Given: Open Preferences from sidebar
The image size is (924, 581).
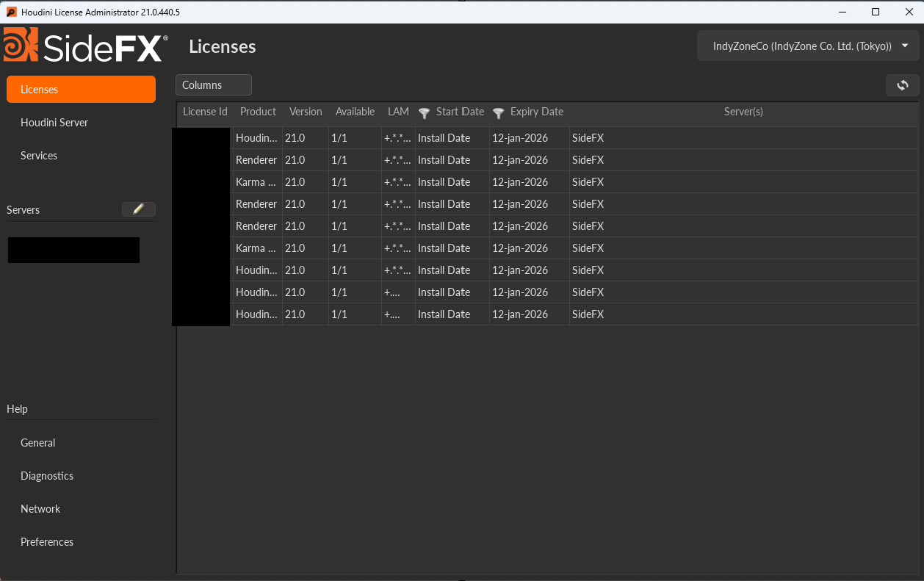Looking at the screenshot, I should (x=47, y=542).
